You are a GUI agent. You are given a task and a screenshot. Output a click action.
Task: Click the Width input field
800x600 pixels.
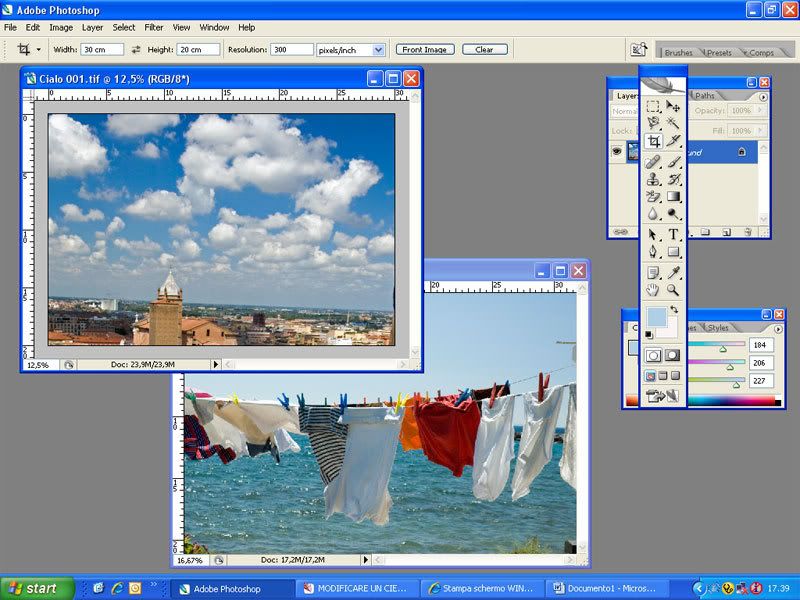[102, 49]
